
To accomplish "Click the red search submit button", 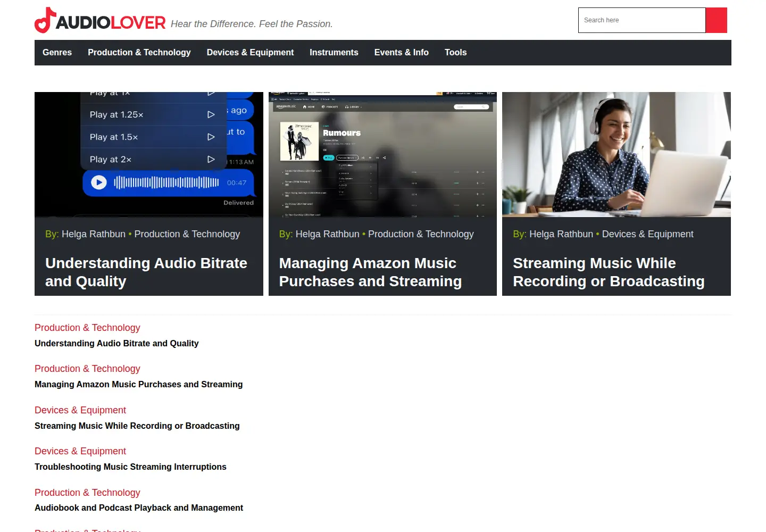I will coord(716,20).
